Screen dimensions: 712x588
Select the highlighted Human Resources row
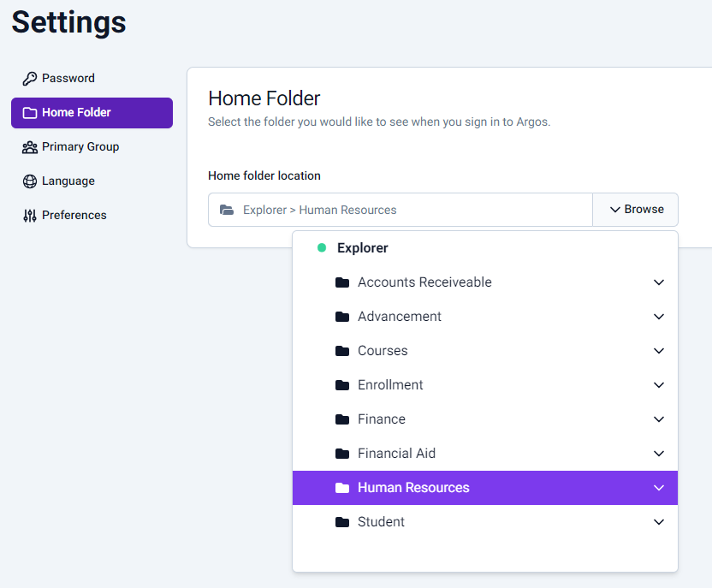pyautogui.click(x=485, y=488)
